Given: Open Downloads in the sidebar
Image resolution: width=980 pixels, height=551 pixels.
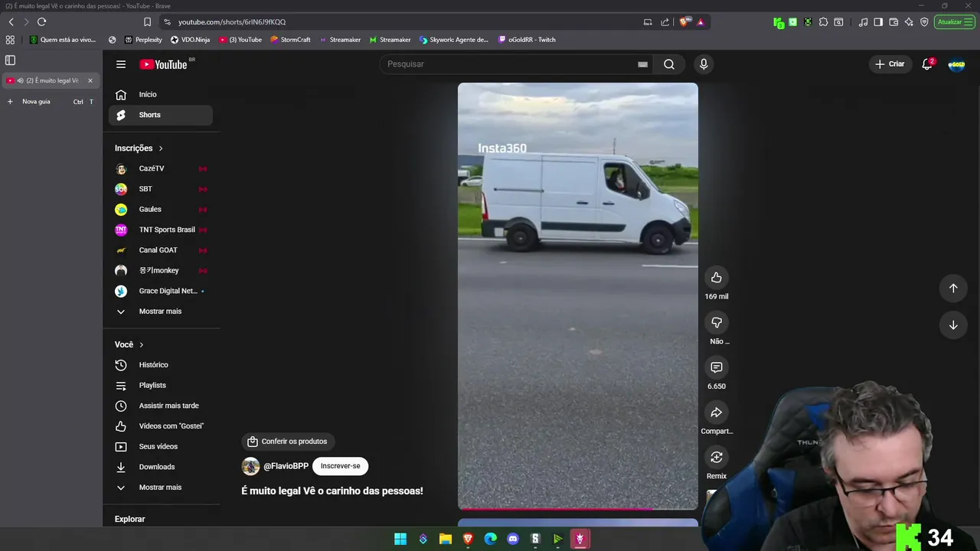Looking at the screenshot, I should (x=160, y=467).
